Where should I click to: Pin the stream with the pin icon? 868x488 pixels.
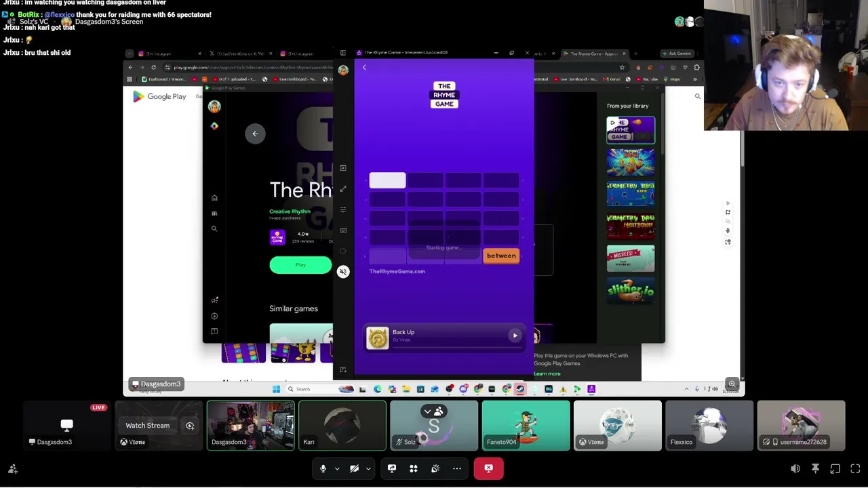coord(816,468)
